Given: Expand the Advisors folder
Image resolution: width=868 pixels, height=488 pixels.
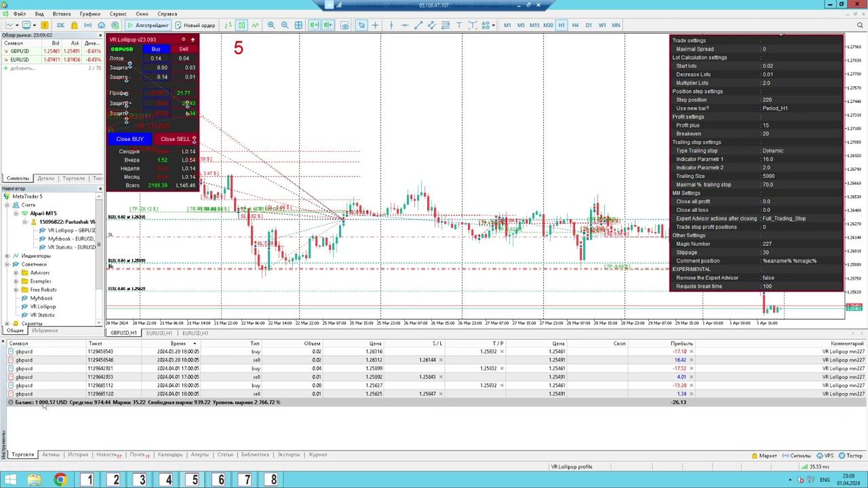Looking at the screenshot, I should tap(16, 273).
